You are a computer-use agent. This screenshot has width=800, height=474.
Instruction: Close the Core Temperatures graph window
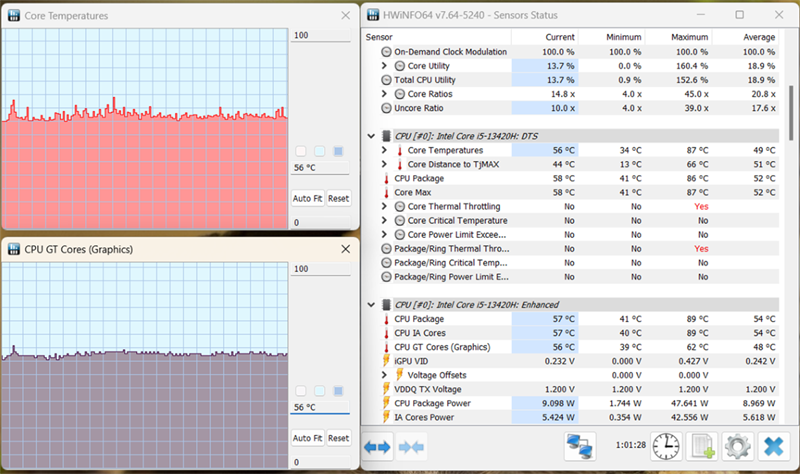click(345, 15)
